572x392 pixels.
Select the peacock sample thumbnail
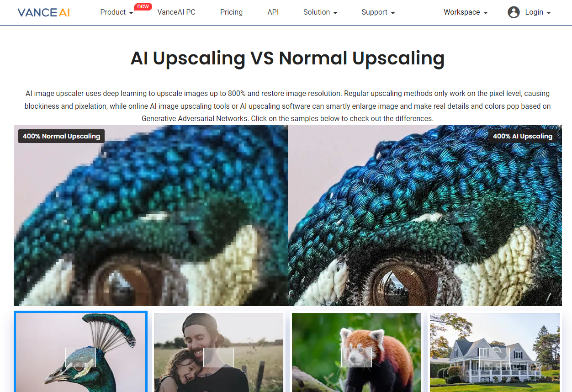pos(81,352)
